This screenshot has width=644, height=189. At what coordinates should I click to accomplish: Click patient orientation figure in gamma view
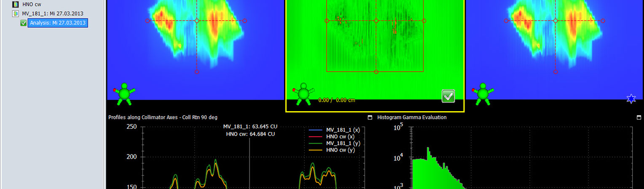pos(303,94)
